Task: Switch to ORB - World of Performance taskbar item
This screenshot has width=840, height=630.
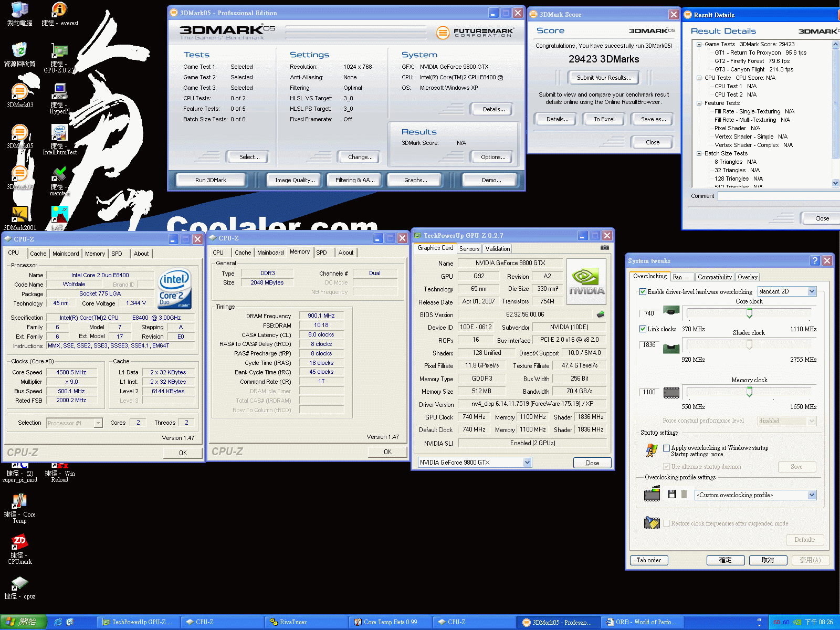Action: (x=642, y=622)
